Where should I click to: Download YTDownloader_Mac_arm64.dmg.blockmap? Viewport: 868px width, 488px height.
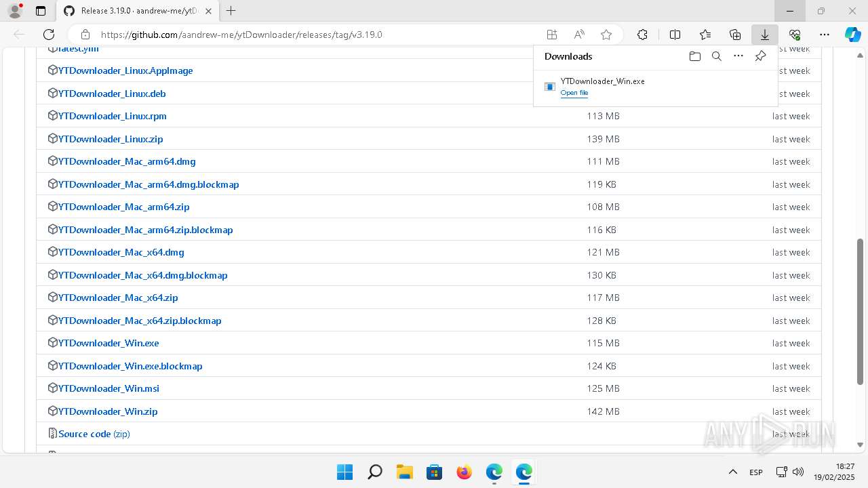click(149, 184)
